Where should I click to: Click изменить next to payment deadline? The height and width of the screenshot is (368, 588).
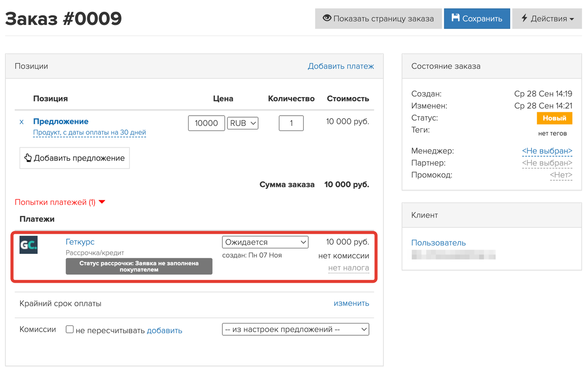pos(351,303)
